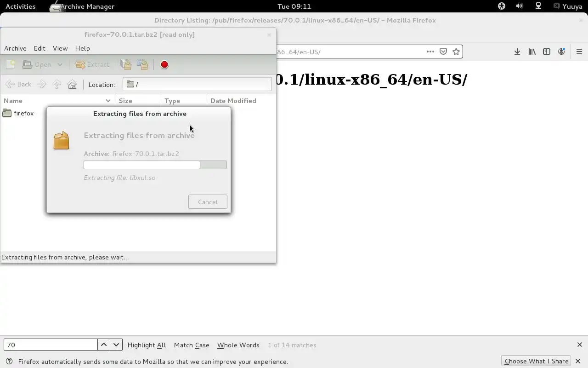588x368 pixels.
Task: Click the volume speaker icon
Action: 520,6
